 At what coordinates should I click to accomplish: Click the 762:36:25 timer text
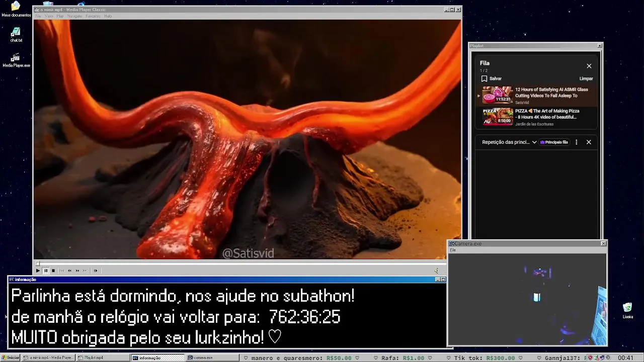(304, 317)
